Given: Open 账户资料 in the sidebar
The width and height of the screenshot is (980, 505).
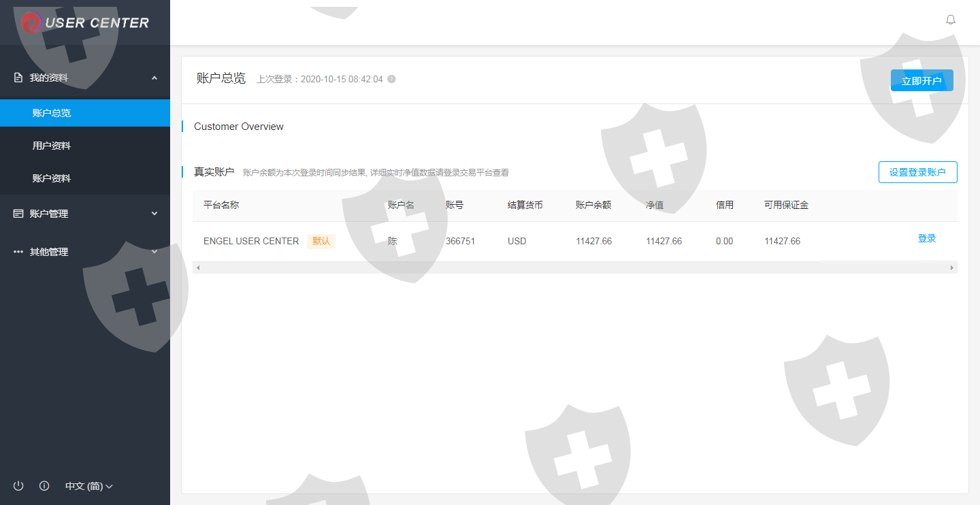Looking at the screenshot, I should [85, 178].
